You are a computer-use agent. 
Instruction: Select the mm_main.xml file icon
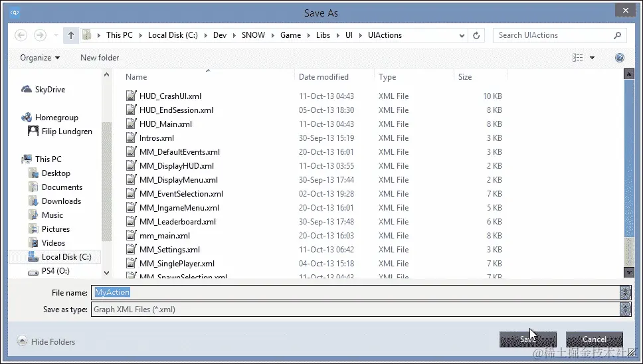(x=131, y=235)
